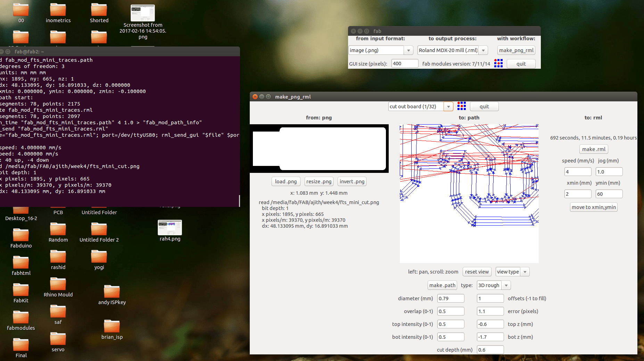Click the make_png_rml workflow button
644x361 pixels.
tap(516, 50)
